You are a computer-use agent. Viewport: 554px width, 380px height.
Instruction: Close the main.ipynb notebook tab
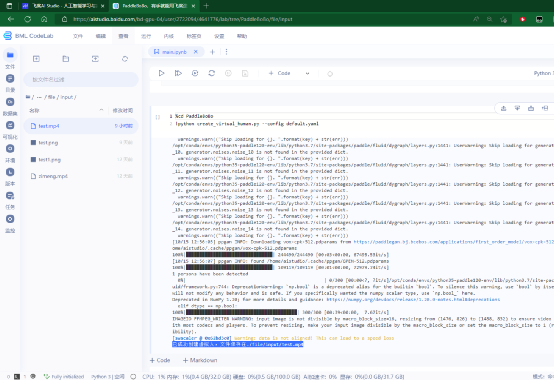pos(196,52)
